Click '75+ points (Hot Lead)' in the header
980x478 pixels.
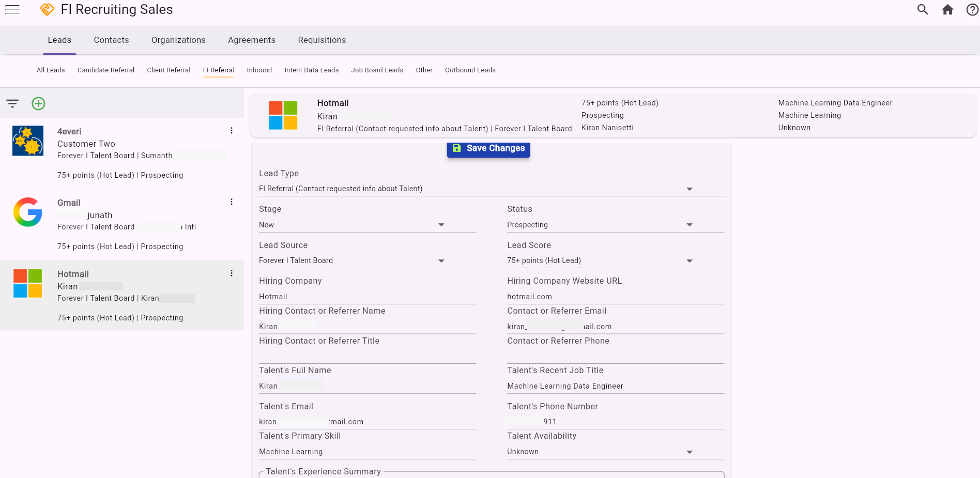620,103
